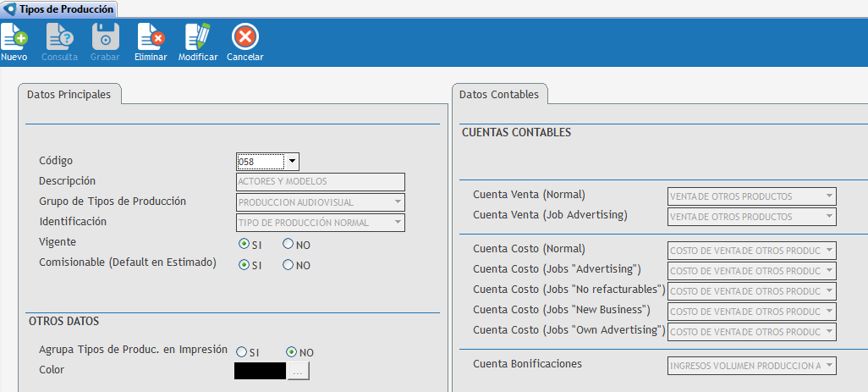Expand Grupo de Tipos de Producción dropdown
868x392 pixels.
[x=398, y=202]
